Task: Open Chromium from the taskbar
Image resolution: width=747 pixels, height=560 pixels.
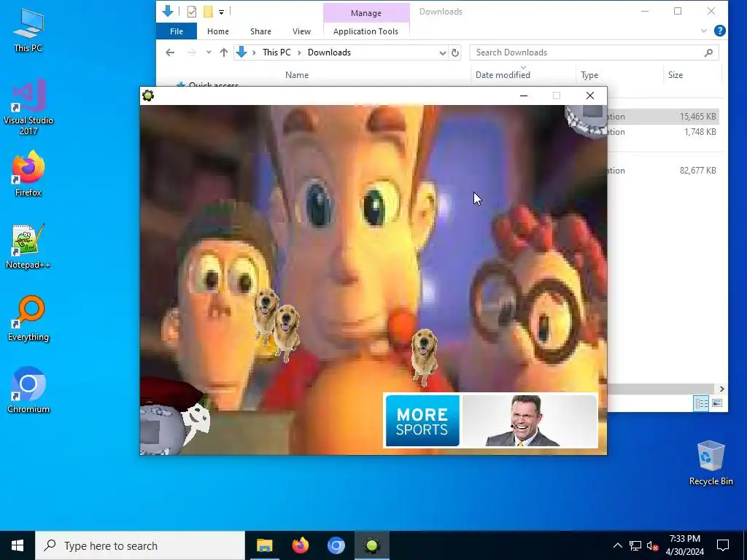Action: pyautogui.click(x=336, y=545)
